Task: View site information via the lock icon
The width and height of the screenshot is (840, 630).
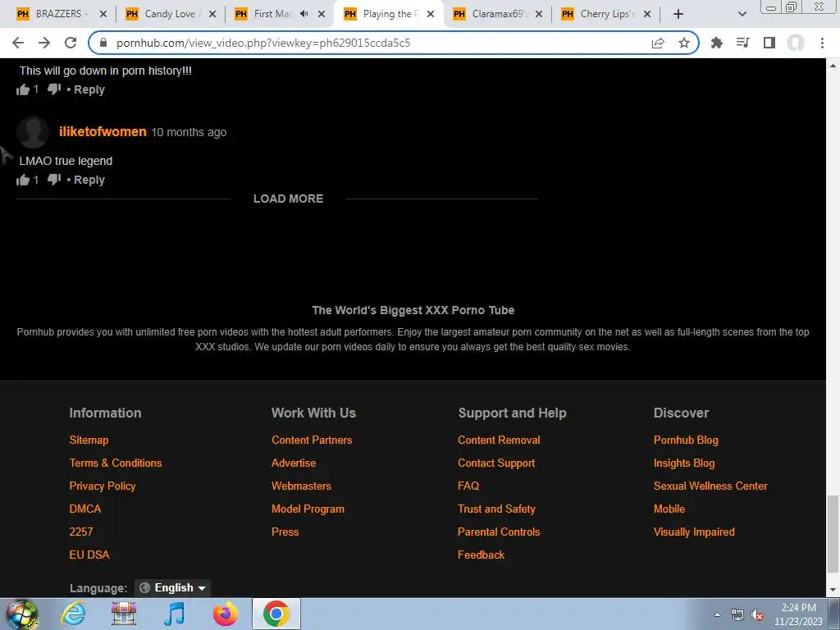Action: click(x=103, y=43)
